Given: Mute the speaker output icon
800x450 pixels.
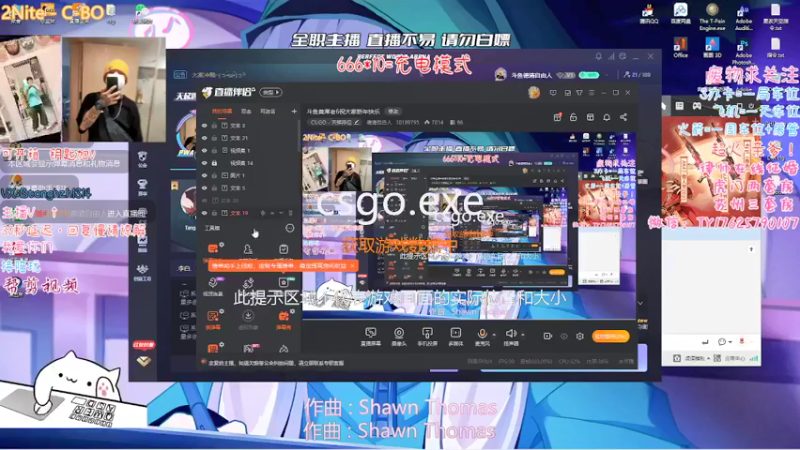Looking at the screenshot, I should 511,335.
